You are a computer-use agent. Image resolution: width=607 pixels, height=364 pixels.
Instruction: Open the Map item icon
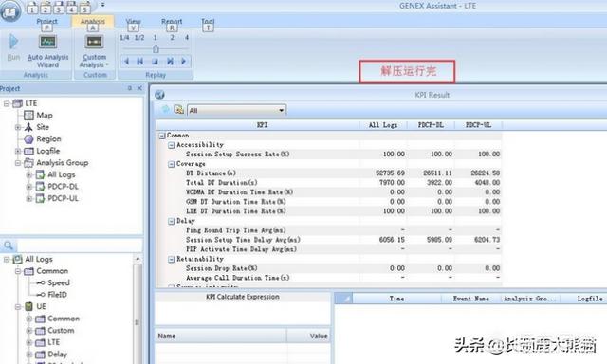click(x=28, y=116)
